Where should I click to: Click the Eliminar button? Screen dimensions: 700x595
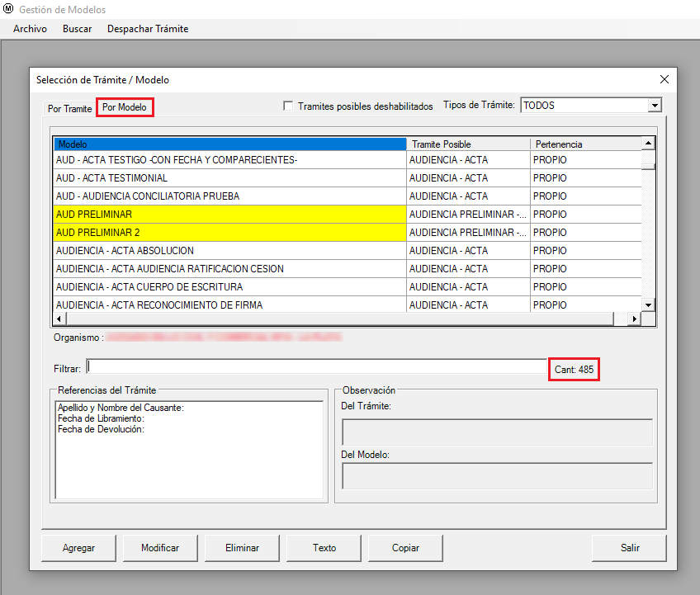tap(243, 548)
